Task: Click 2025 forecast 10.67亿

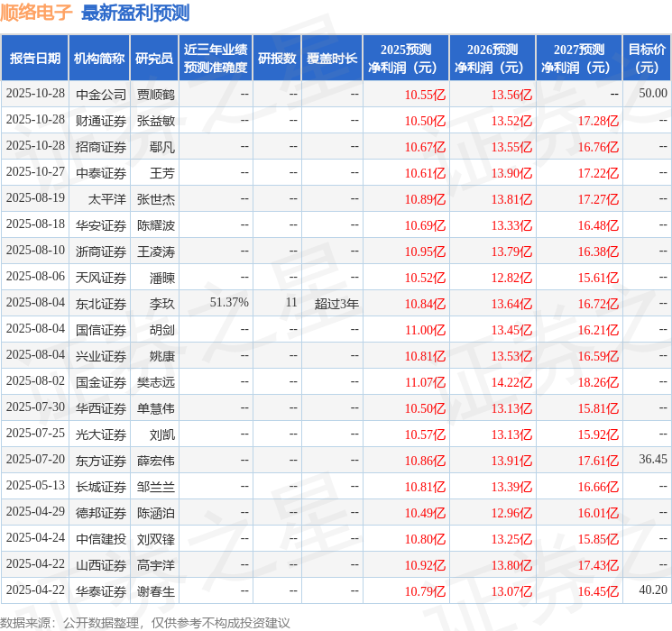Action: [425, 147]
